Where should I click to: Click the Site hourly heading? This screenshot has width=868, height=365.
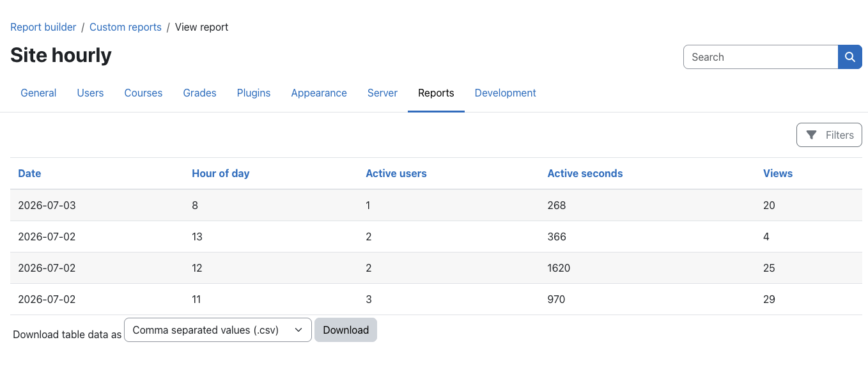click(x=61, y=56)
